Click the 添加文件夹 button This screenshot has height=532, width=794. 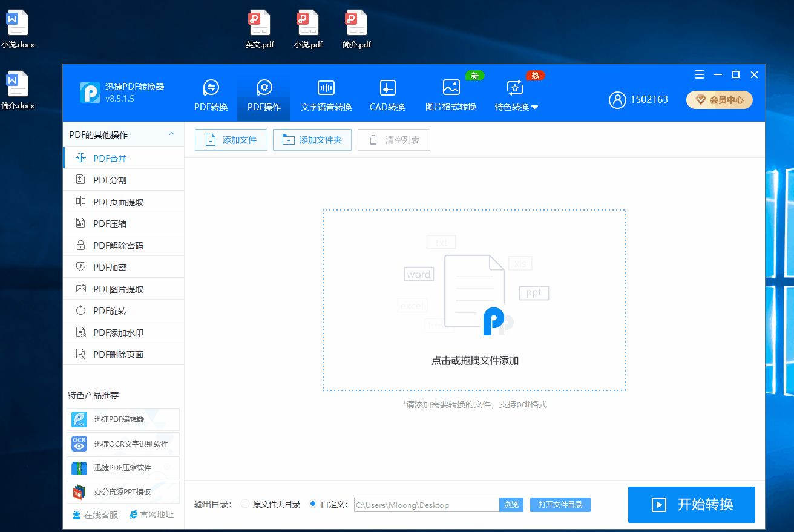click(x=312, y=140)
